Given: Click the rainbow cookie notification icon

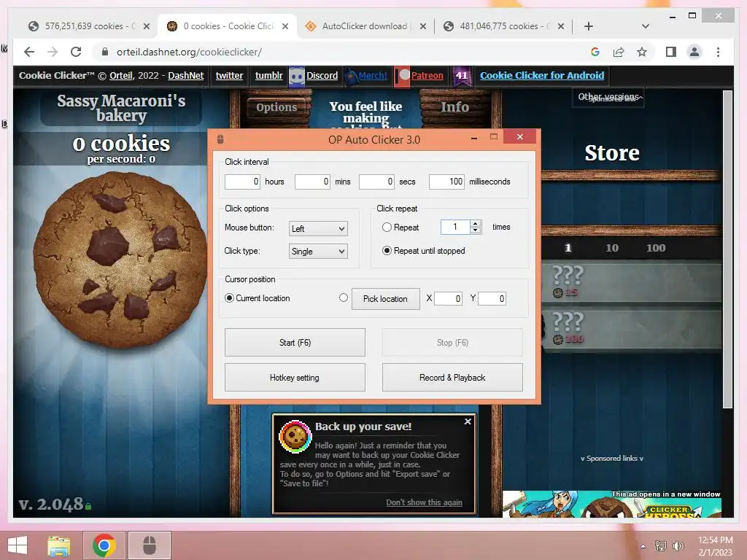Looking at the screenshot, I should 295,436.
